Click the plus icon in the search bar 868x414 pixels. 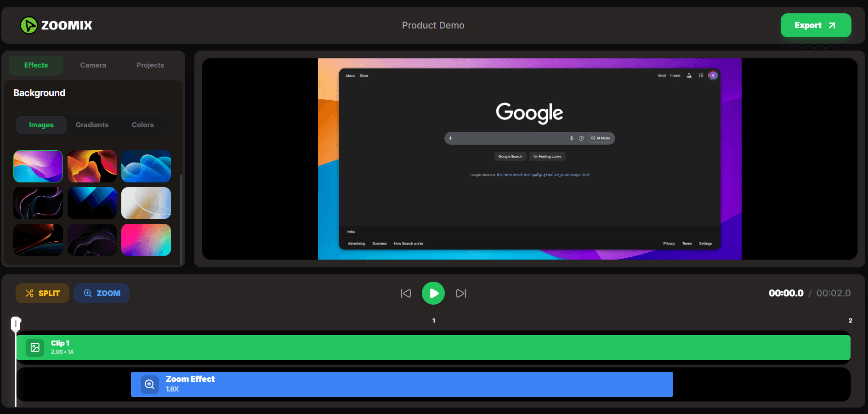click(x=450, y=138)
